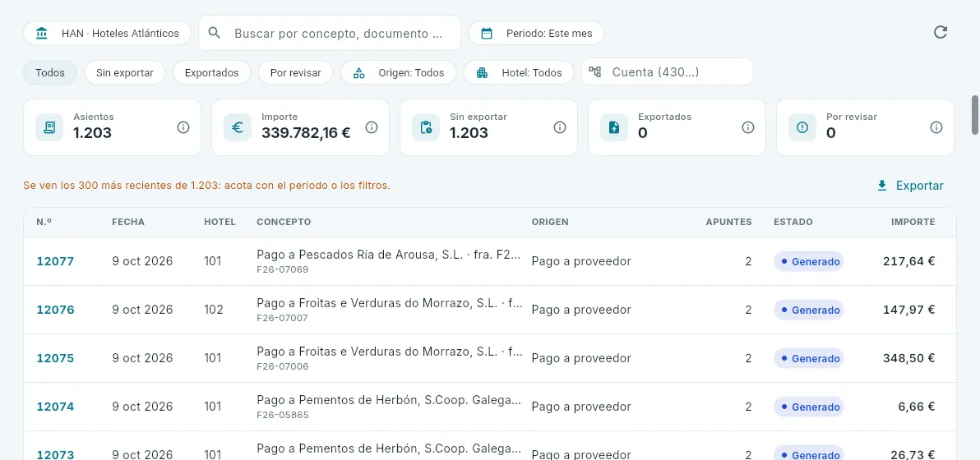Select the Todos filter chip
Screen dimensions: 980x460
pos(50,72)
